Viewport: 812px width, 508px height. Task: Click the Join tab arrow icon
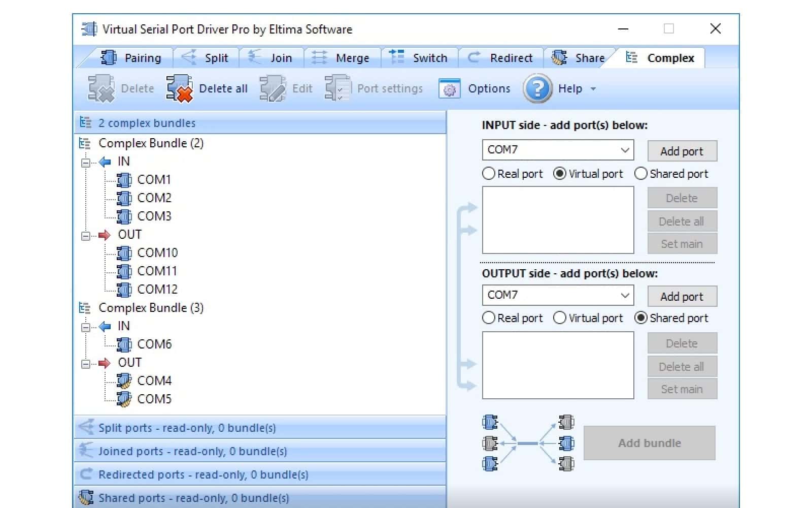[255, 57]
